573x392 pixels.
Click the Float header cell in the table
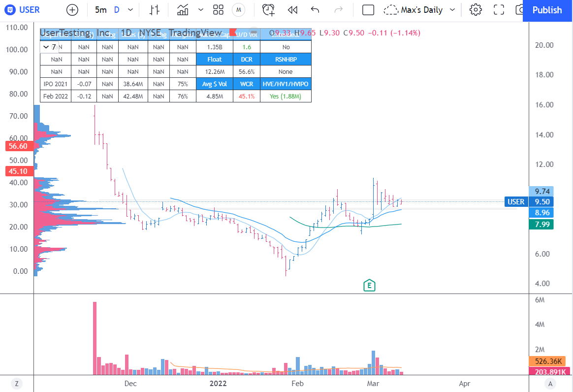point(215,59)
